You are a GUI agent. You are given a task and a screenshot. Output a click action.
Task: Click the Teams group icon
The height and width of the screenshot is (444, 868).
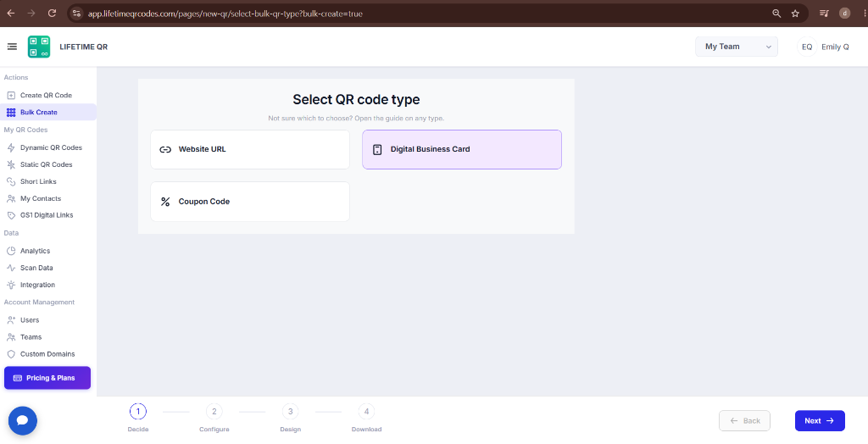click(x=10, y=337)
